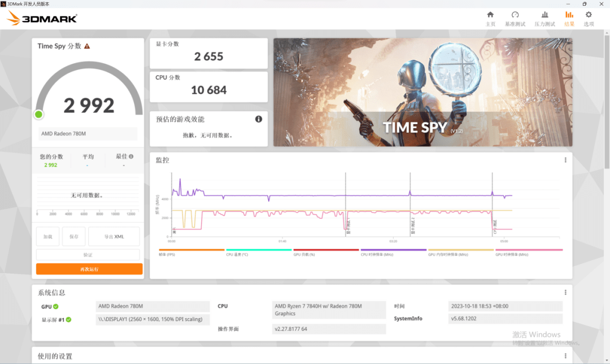
Task: Open the 压力测试 stress test section
Action: tap(544, 19)
